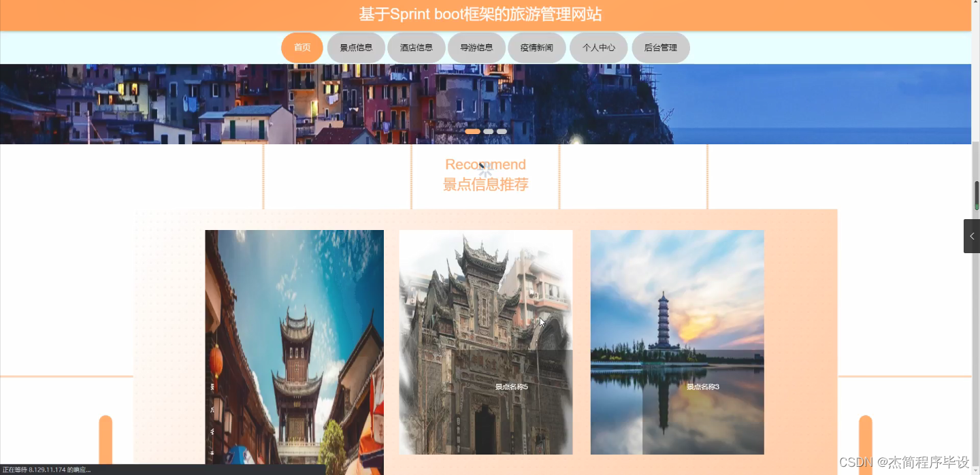The height and width of the screenshot is (475, 980).
Task: Open the 疫情新闻 page
Action: [x=537, y=48]
